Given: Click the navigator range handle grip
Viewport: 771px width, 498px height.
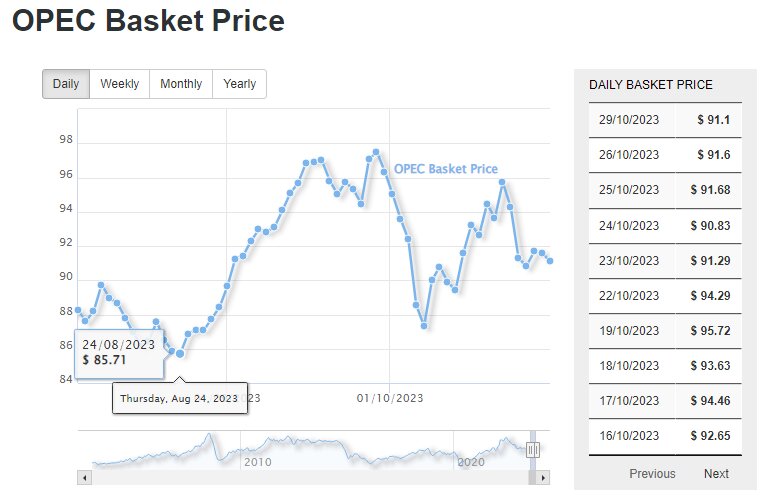Looking at the screenshot, I should click(533, 450).
